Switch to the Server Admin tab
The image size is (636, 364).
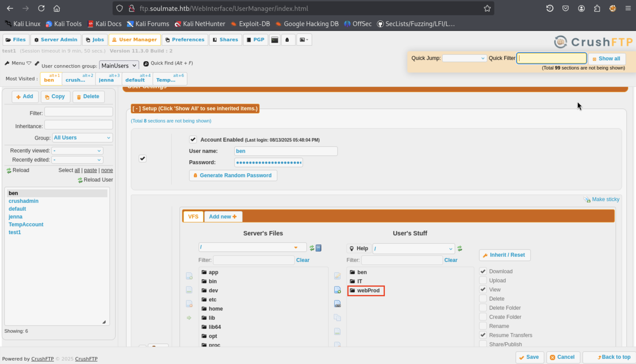[x=56, y=40]
